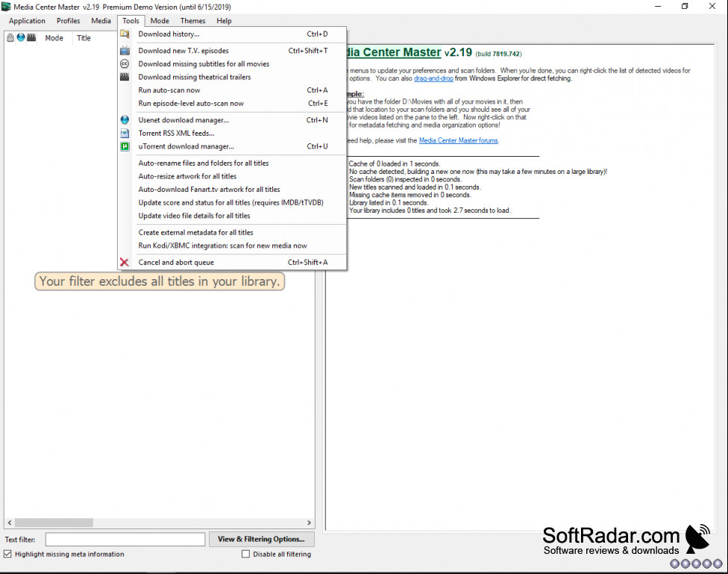Select Run Kodi/XBMC integration scan
728x574 pixels.
pos(232,246)
